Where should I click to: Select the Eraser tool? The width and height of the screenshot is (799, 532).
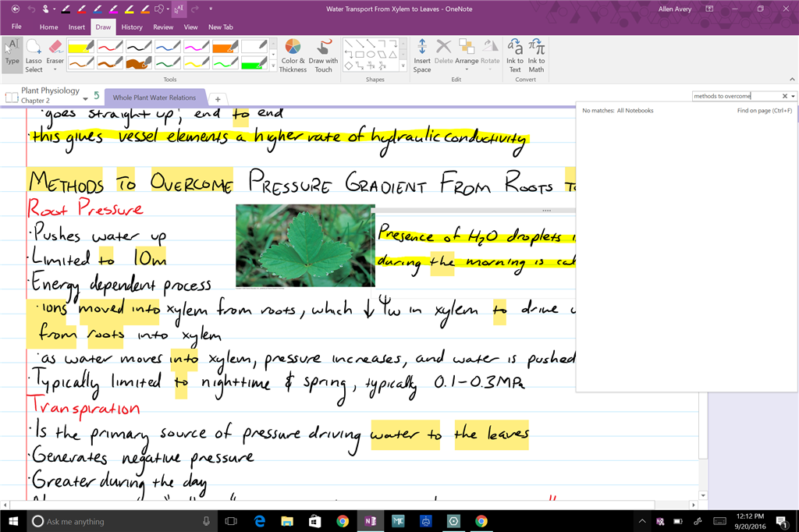pos(55,55)
